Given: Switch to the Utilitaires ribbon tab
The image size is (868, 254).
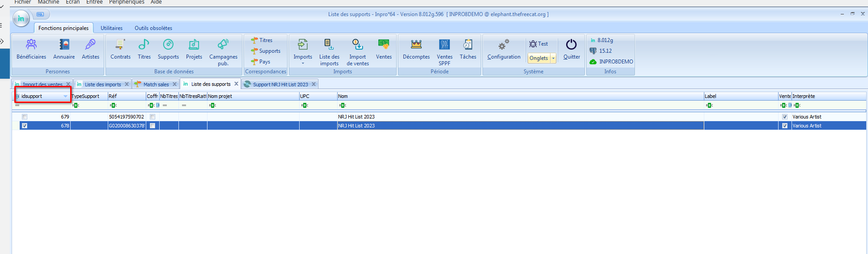Looking at the screenshot, I should [111, 28].
